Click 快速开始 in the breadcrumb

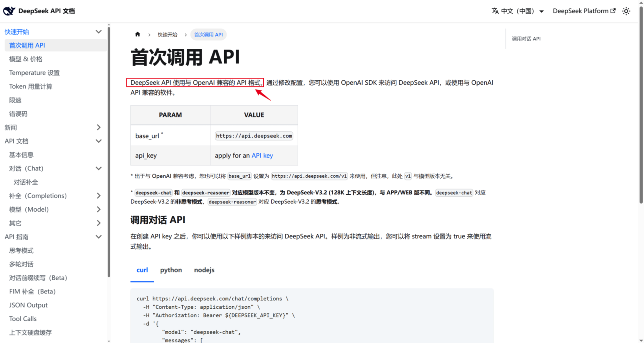pos(167,35)
